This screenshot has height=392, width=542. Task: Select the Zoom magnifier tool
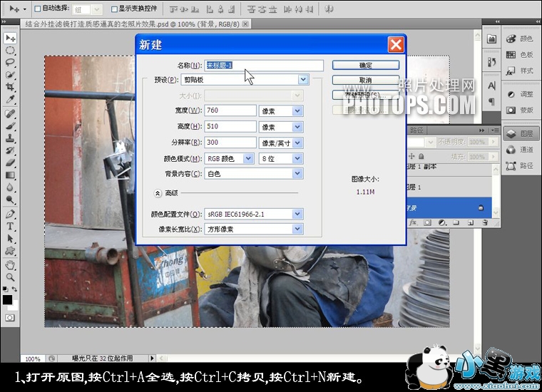point(11,277)
